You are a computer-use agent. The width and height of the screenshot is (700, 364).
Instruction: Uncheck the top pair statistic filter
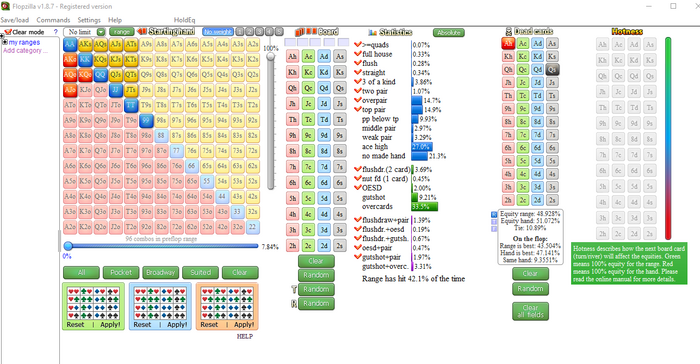tap(358, 109)
